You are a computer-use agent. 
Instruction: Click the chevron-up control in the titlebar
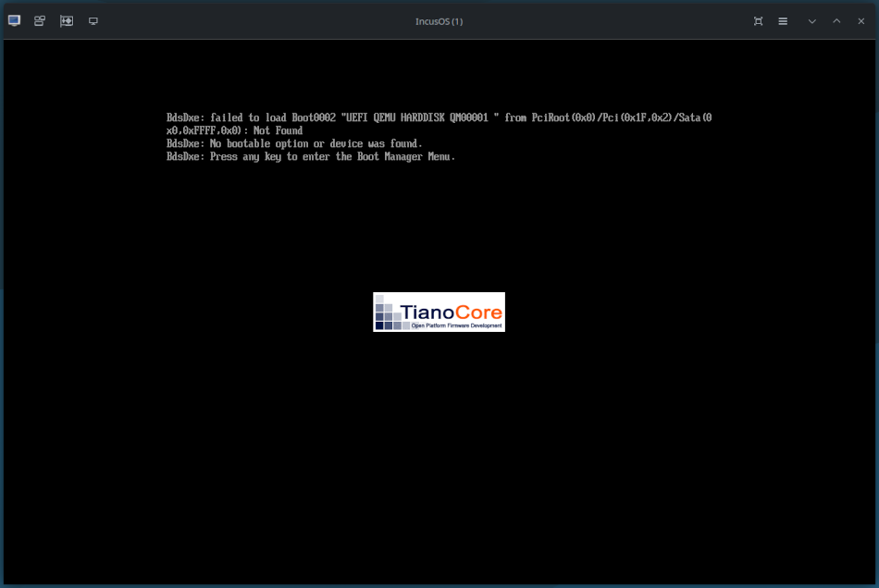[836, 20]
